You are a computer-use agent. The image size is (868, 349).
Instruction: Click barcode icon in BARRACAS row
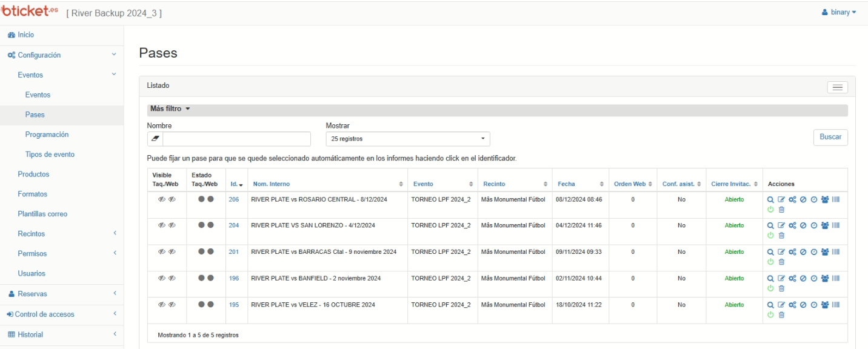coord(836,251)
